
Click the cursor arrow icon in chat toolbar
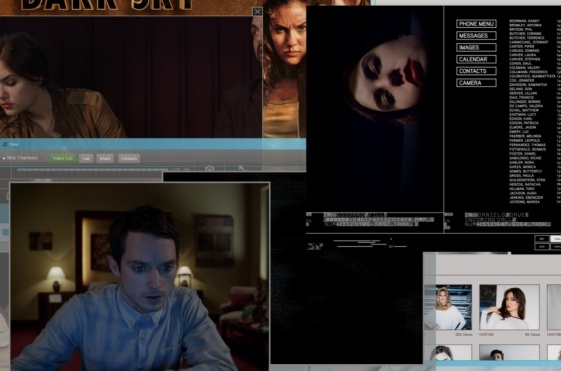coord(242,168)
